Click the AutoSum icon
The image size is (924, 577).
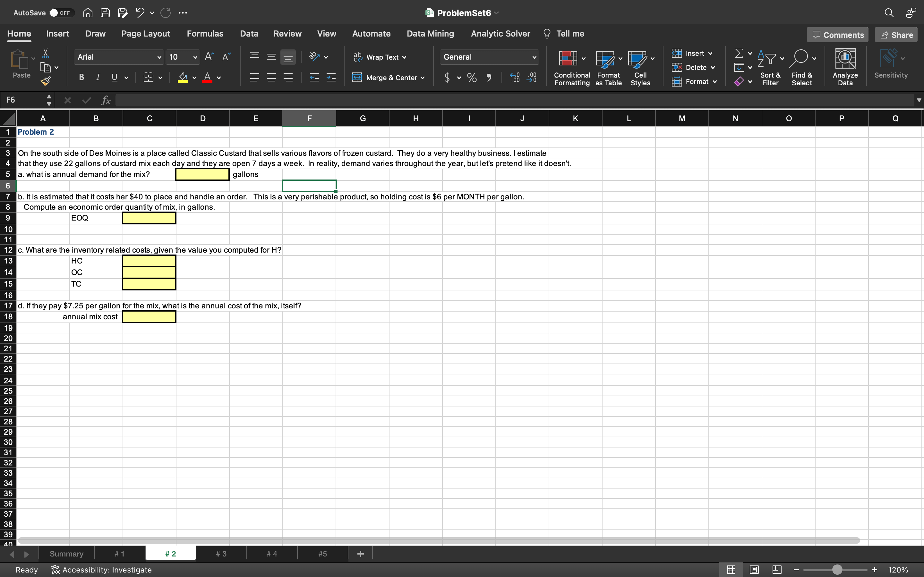click(x=739, y=53)
